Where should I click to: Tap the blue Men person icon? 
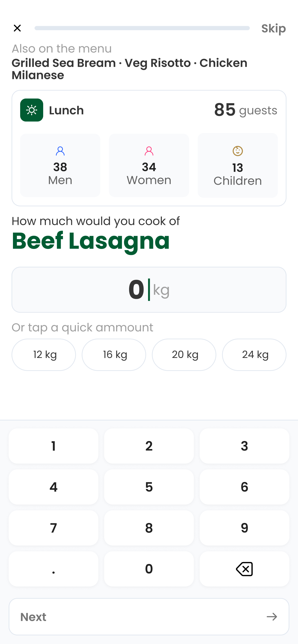pos(60,151)
